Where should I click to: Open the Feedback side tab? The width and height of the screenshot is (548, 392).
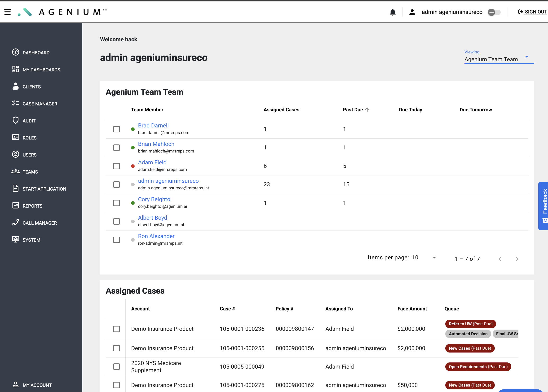(x=544, y=206)
